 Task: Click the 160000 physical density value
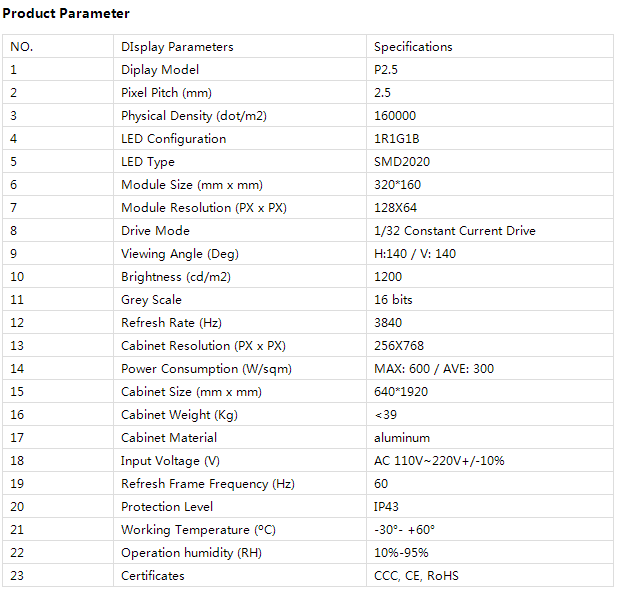tap(395, 116)
